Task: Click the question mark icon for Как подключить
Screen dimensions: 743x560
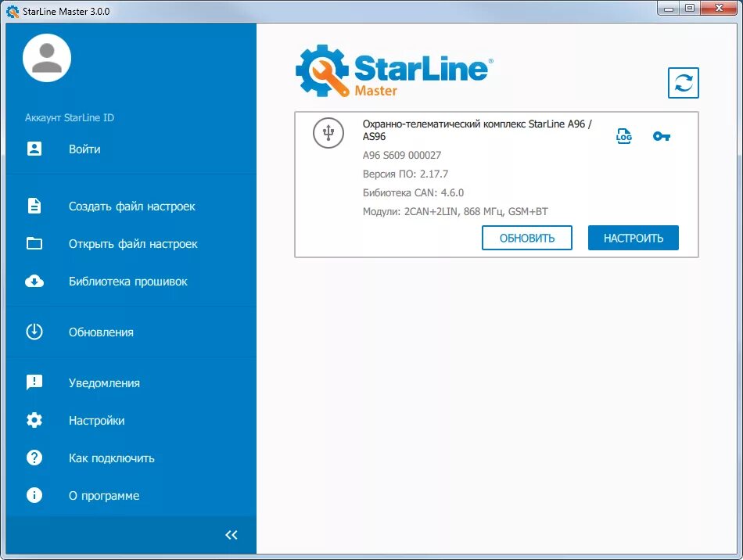Action: click(x=33, y=458)
